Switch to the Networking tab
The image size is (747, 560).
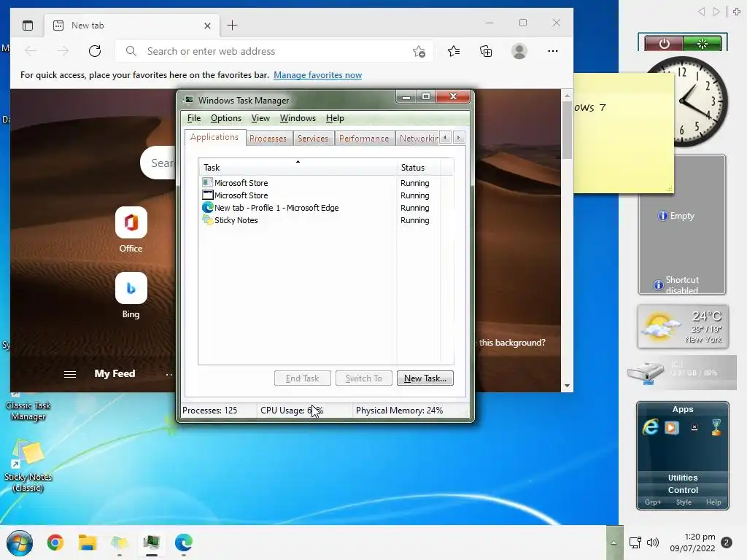(x=418, y=138)
